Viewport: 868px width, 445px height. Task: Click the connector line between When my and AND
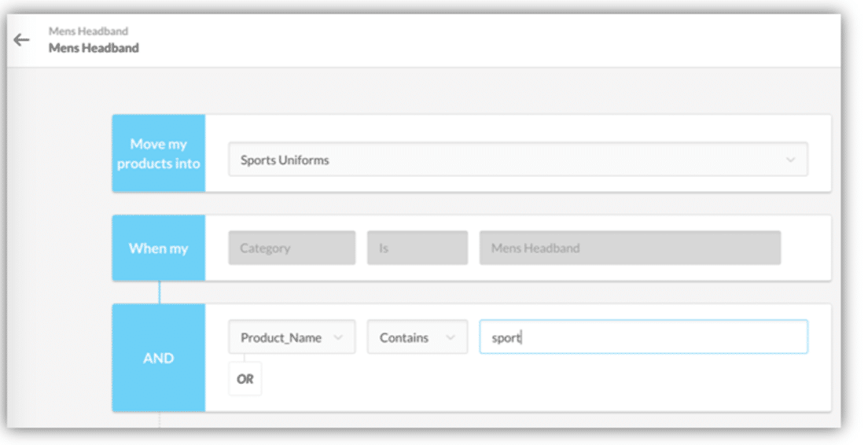(x=160, y=292)
